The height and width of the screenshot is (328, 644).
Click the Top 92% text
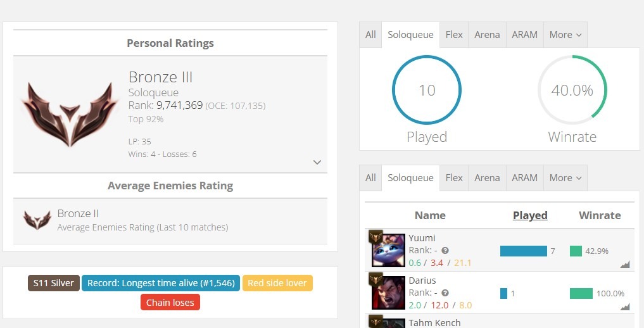click(146, 119)
